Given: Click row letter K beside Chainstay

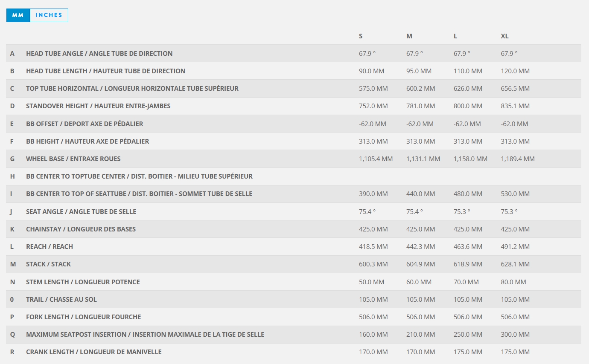Looking at the screenshot, I should [12, 229].
